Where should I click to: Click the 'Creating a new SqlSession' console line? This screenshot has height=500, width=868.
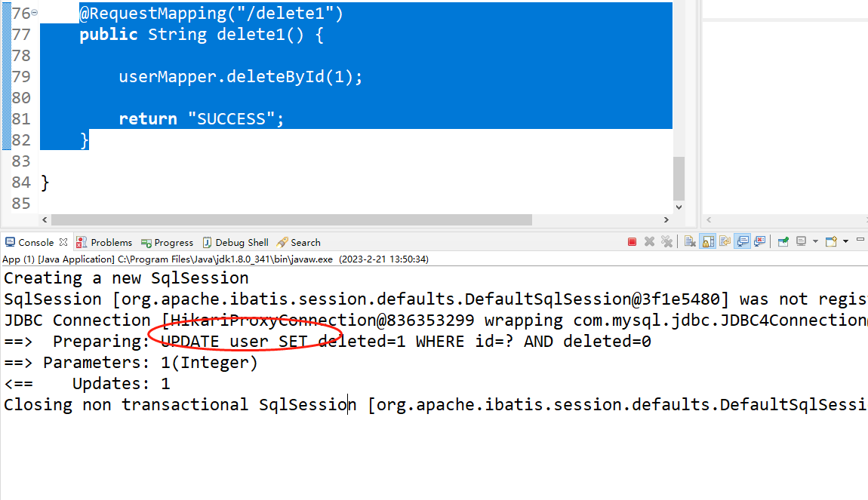(x=126, y=278)
